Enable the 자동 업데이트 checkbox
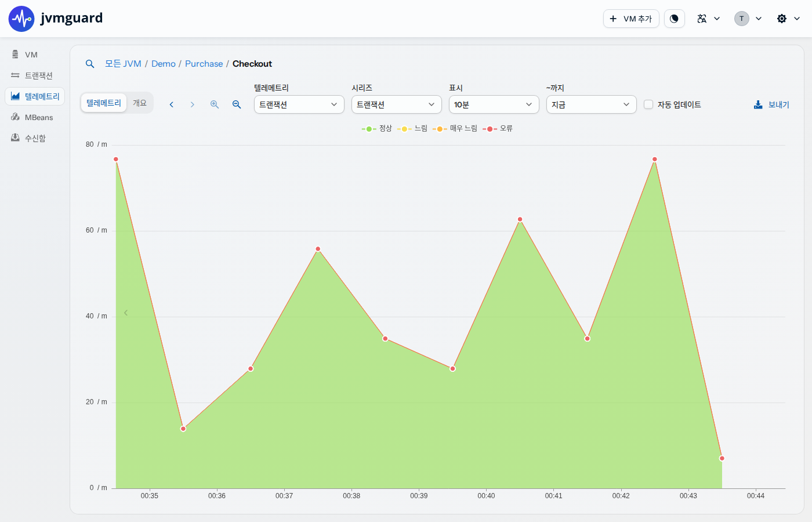812x522 pixels. pos(648,104)
